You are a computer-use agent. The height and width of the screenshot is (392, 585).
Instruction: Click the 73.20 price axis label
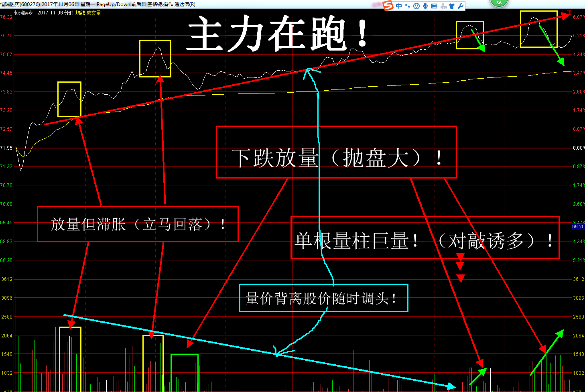[6, 110]
